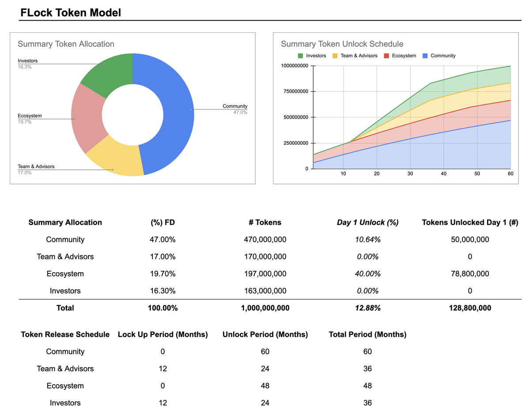This screenshot has width=530, height=420.
Task: Click the Summary Token Unlock Schedule title
Action: tap(342, 44)
